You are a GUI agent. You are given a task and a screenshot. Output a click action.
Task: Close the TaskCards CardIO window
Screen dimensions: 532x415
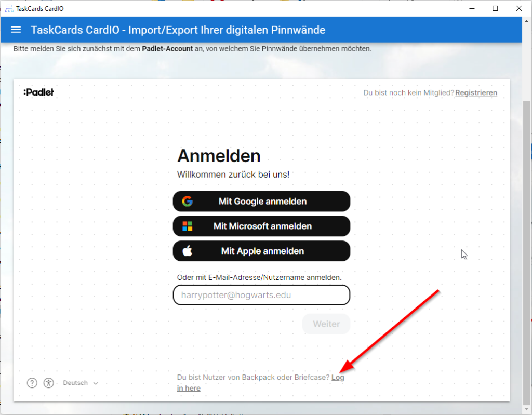[519, 8]
